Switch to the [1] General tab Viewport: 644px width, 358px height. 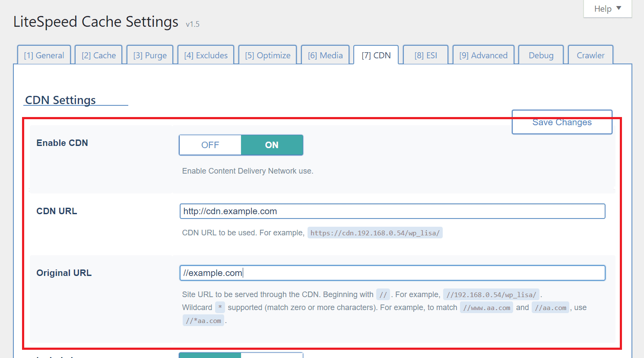pos(44,55)
